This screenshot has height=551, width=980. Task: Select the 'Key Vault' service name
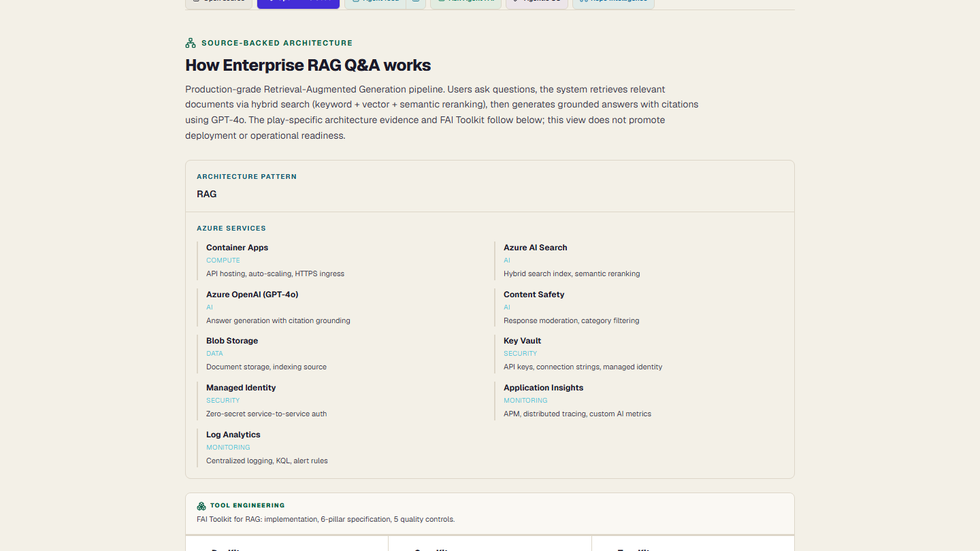pos(523,341)
